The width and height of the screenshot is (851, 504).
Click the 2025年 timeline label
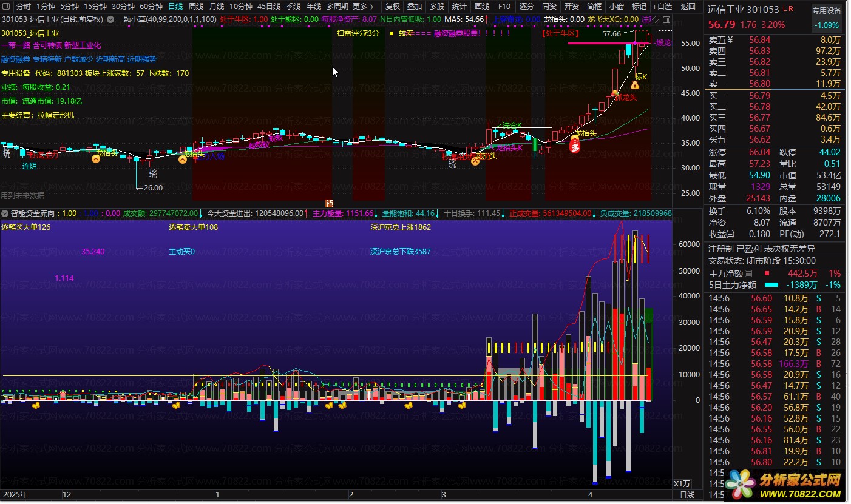[x=14, y=495]
